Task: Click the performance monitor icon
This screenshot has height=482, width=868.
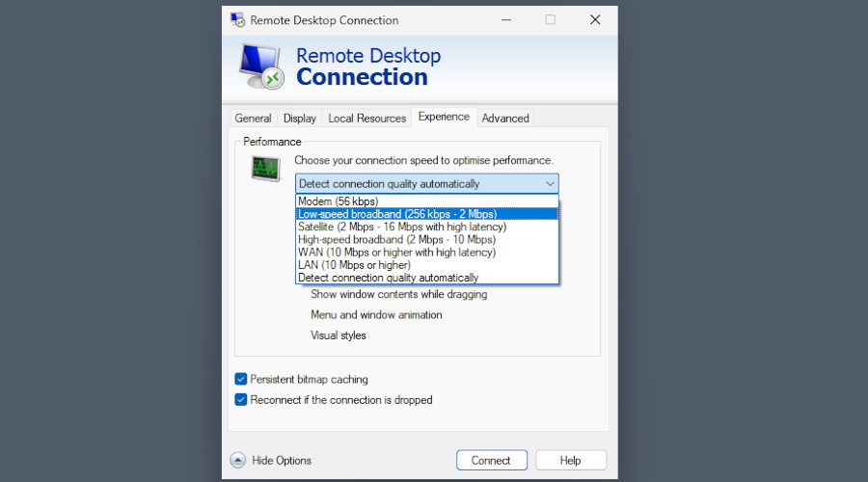Action: pyautogui.click(x=266, y=169)
